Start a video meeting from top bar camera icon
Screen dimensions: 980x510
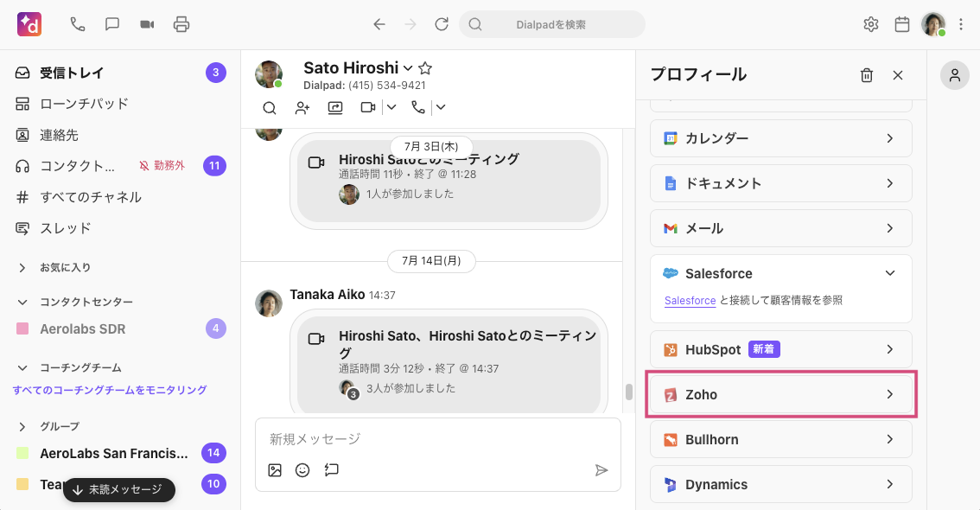click(x=147, y=24)
